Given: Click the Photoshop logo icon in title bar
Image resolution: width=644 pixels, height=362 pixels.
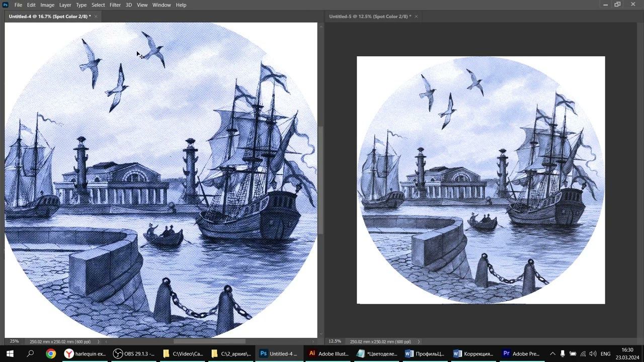Looking at the screenshot, I should (x=6, y=5).
